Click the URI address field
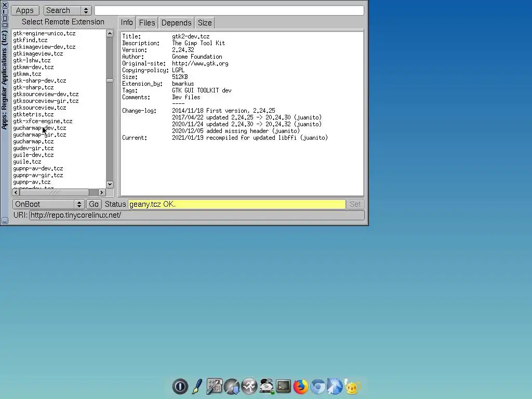The image size is (532, 399). [x=197, y=215]
